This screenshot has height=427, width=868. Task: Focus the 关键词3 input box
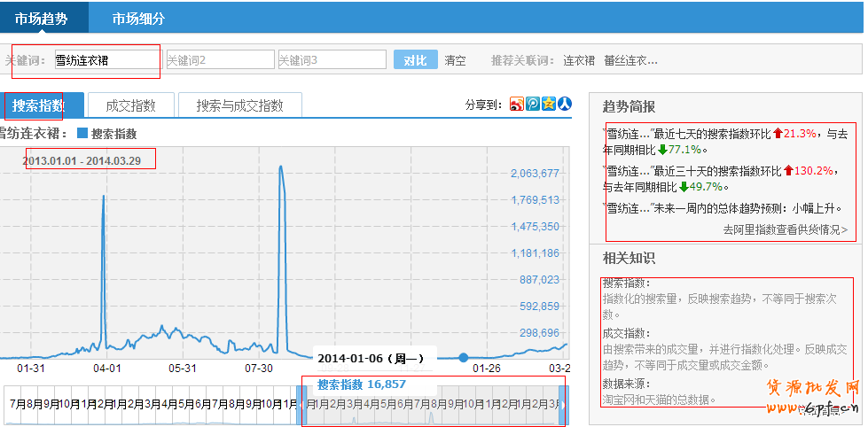pos(331,60)
